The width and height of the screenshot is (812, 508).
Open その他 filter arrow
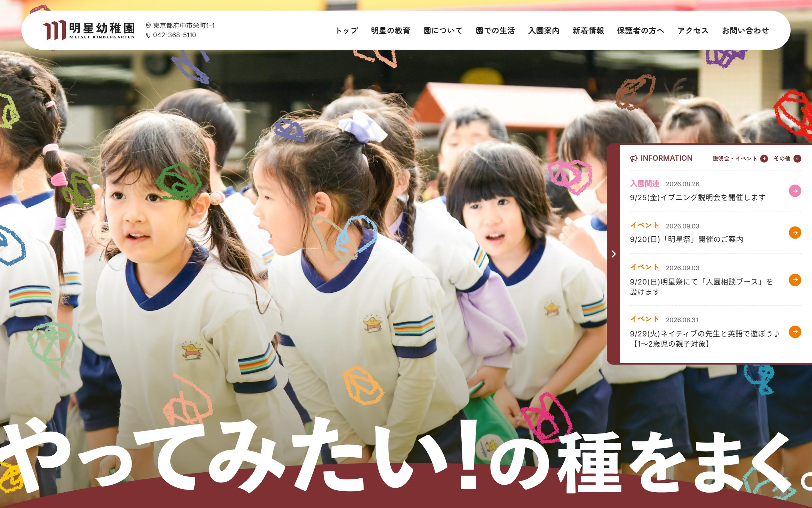tap(797, 158)
